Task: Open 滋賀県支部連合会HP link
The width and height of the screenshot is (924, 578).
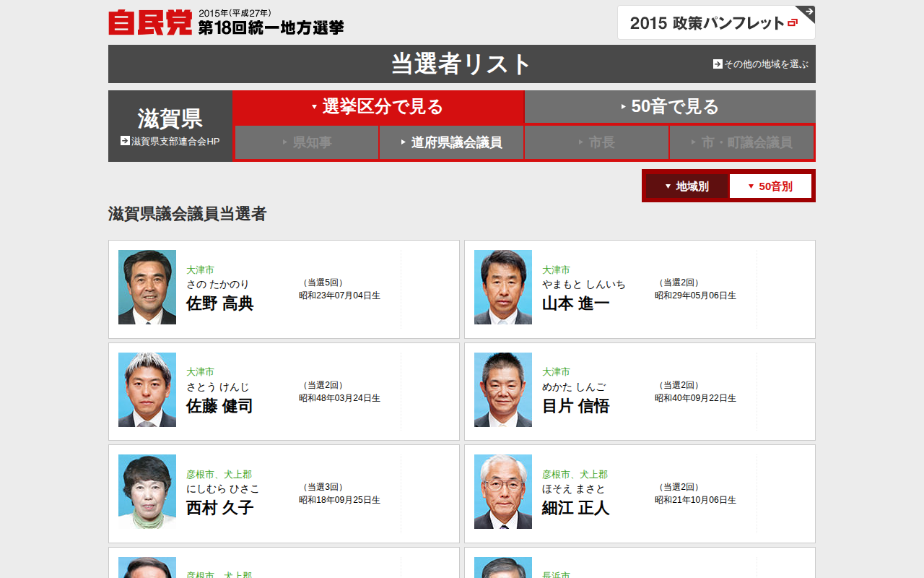Action: 175,142
